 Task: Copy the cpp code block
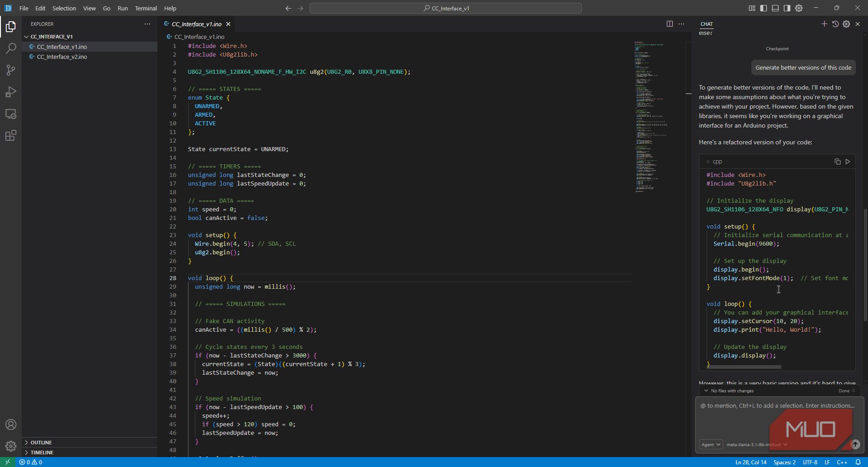pyautogui.click(x=837, y=162)
